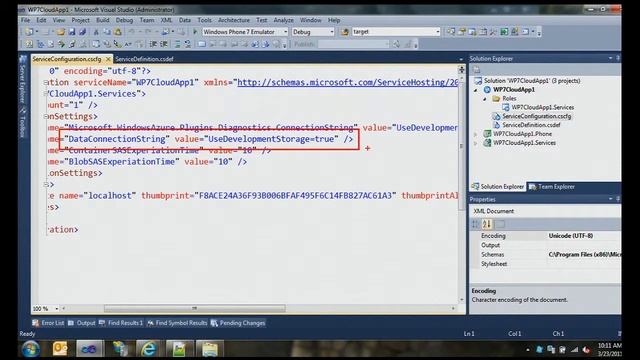
Task: Select ServiceConfiguration.cscfg in Solution Explorer
Action: [536, 116]
